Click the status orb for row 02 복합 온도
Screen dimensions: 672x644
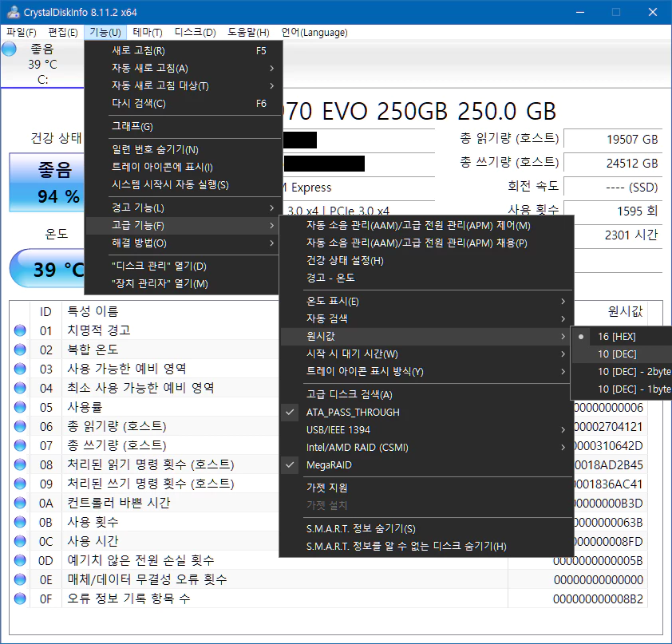[x=20, y=350]
